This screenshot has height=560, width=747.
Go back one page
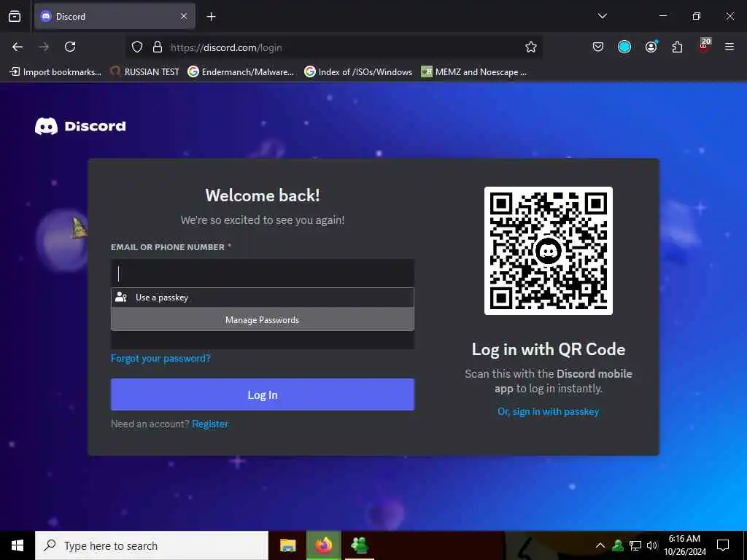click(18, 47)
